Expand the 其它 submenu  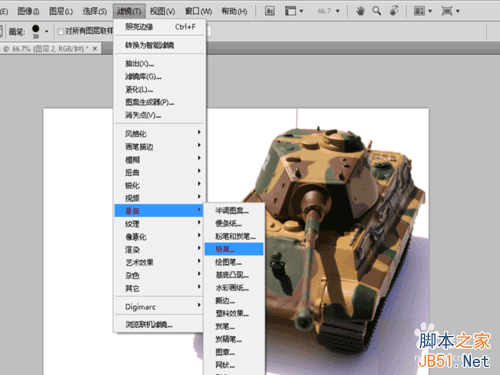(x=159, y=288)
